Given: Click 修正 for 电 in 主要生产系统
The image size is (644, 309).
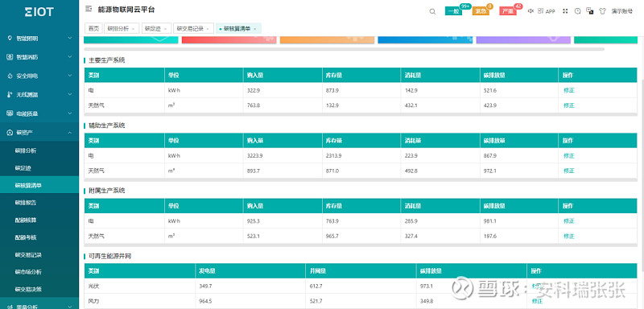Looking at the screenshot, I should pyautogui.click(x=569, y=90).
